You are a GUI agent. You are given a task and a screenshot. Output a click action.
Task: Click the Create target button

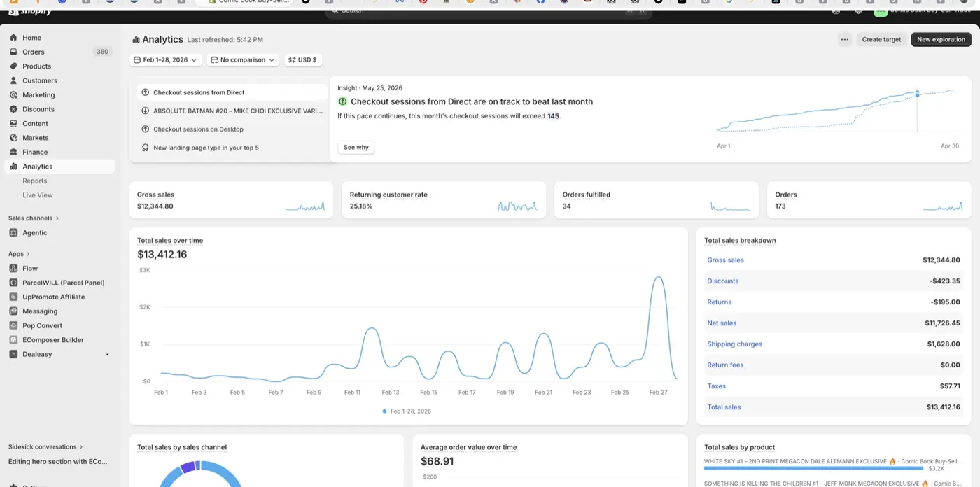pyautogui.click(x=881, y=39)
